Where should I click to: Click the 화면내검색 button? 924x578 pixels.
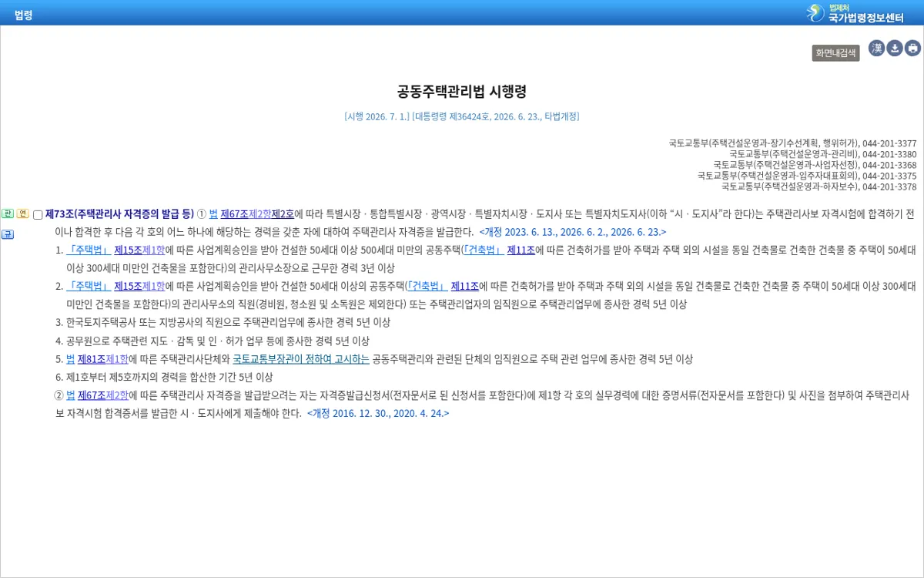click(835, 52)
